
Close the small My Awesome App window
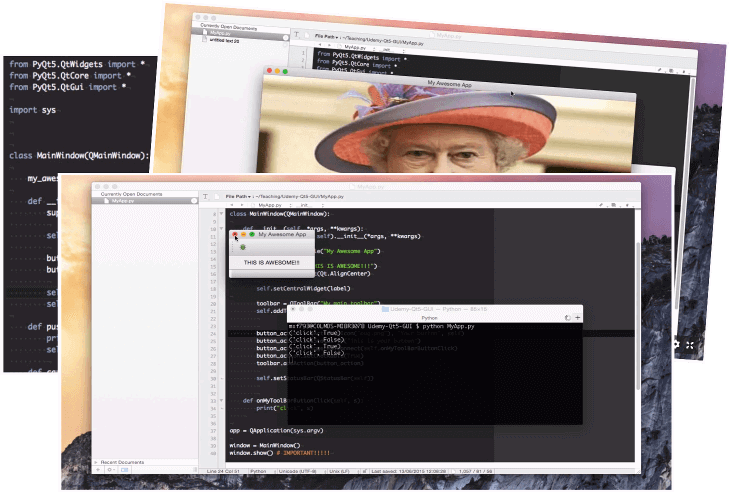click(x=235, y=234)
